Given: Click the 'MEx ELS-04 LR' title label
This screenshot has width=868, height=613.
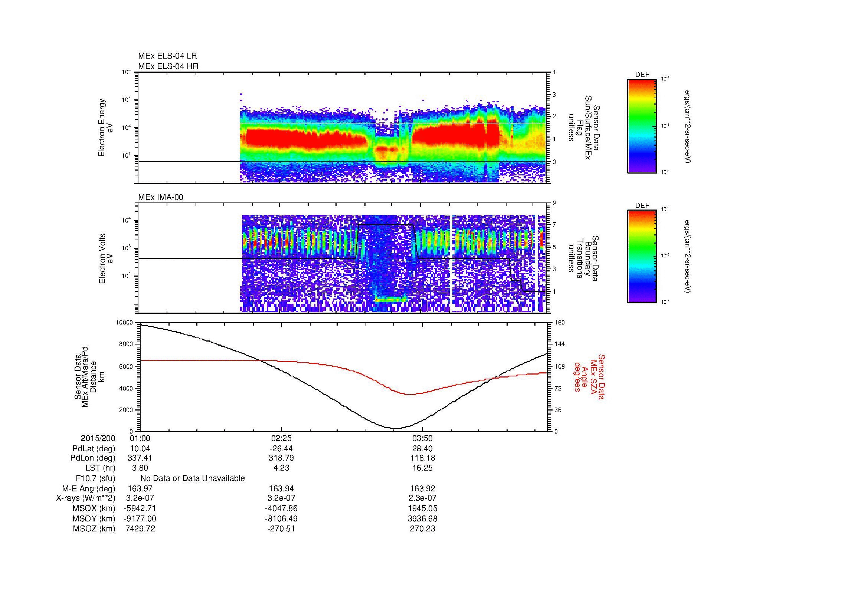Looking at the screenshot, I should pyautogui.click(x=167, y=56).
